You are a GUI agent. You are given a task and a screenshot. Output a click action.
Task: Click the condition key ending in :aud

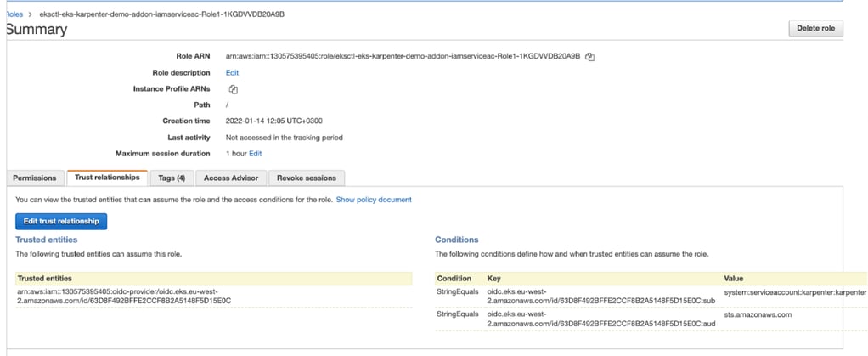point(601,319)
